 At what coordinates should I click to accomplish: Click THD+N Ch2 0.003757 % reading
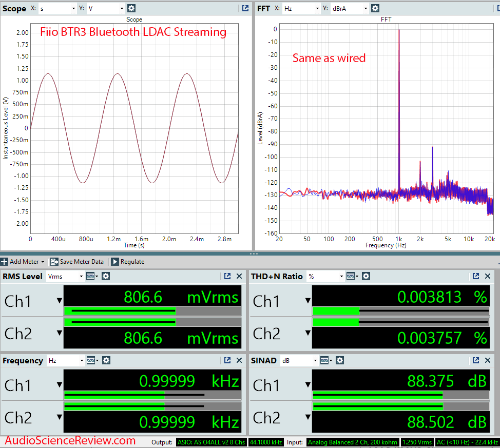point(443,338)
